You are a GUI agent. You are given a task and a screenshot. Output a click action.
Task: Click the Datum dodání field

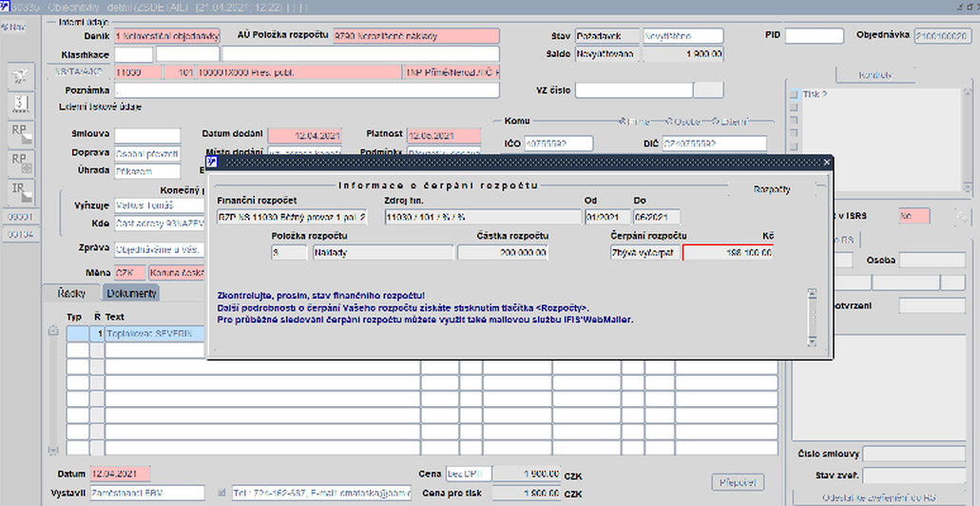click(305, 136)
